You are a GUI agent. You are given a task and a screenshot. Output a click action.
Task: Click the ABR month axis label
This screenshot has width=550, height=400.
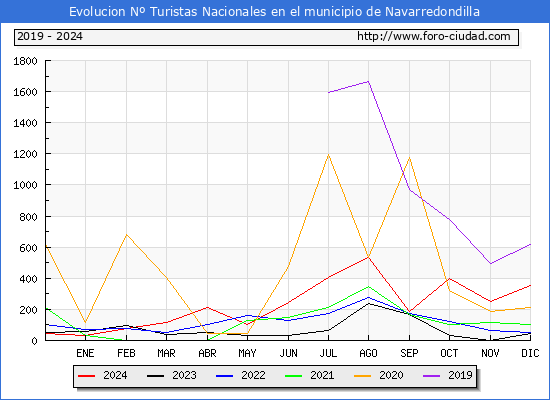(207, 353)
